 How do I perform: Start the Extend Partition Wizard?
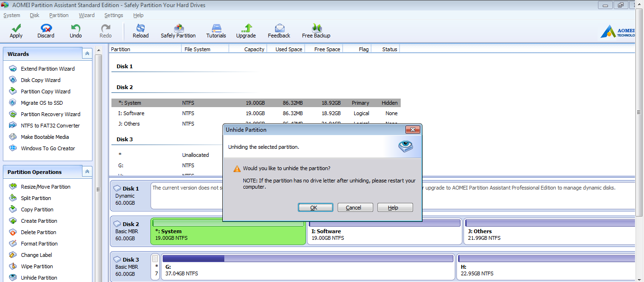pos(47,69)
